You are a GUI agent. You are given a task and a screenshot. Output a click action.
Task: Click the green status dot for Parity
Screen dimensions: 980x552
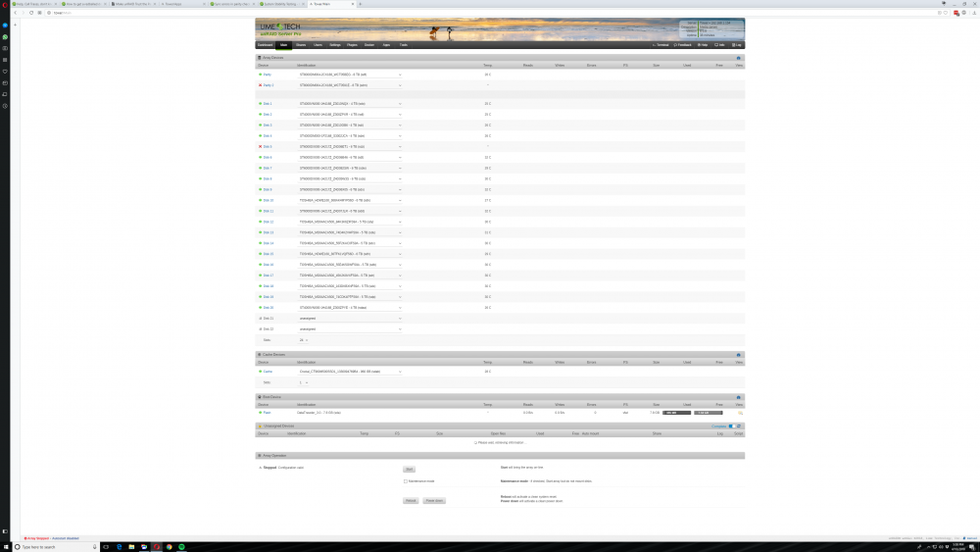click(260, 75)
